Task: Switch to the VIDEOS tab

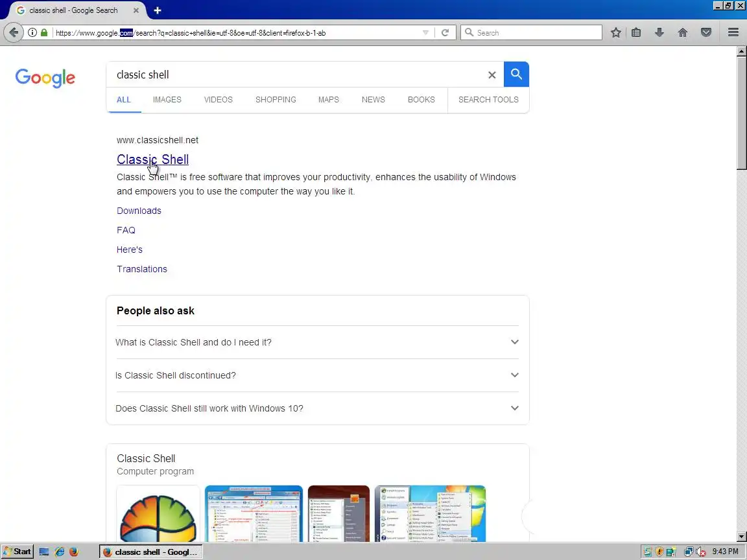Action: [x=218, y=100]
